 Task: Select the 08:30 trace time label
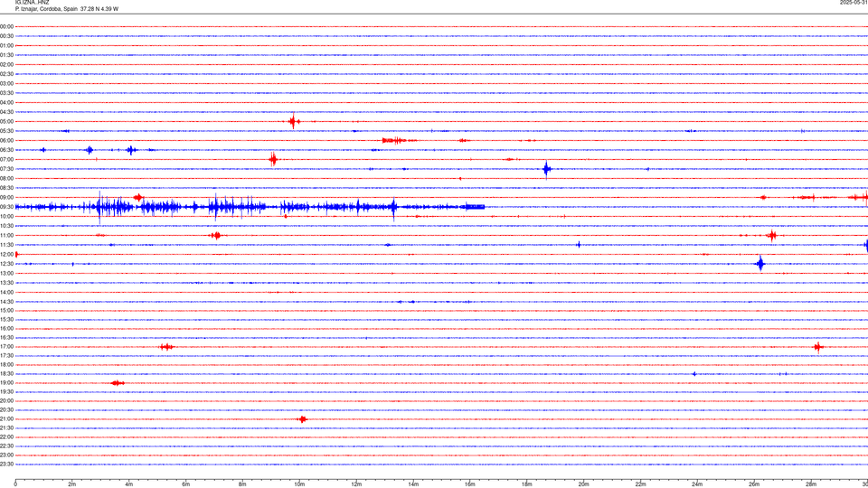point(6,188)
